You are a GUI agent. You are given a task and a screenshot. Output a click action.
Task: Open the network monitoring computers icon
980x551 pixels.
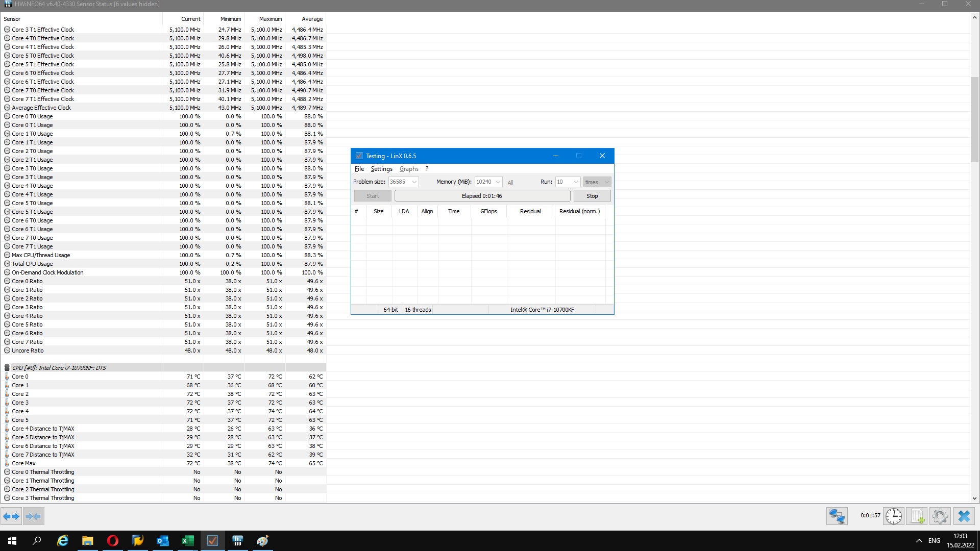(837, 516)
